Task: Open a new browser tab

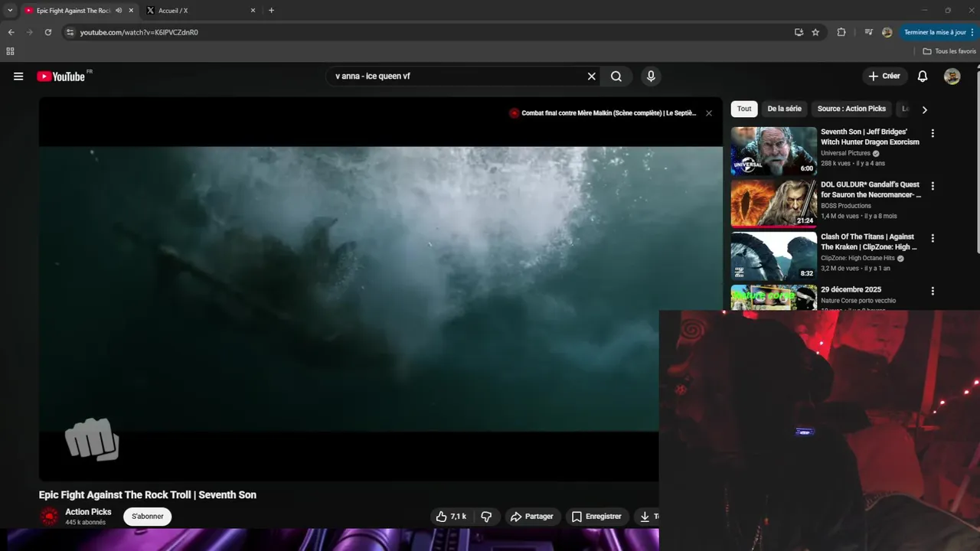Action: point(271,11)
